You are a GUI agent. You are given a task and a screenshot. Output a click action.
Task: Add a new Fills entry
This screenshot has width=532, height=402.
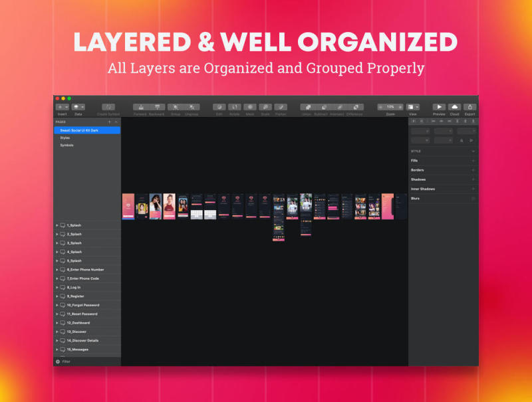473,161
